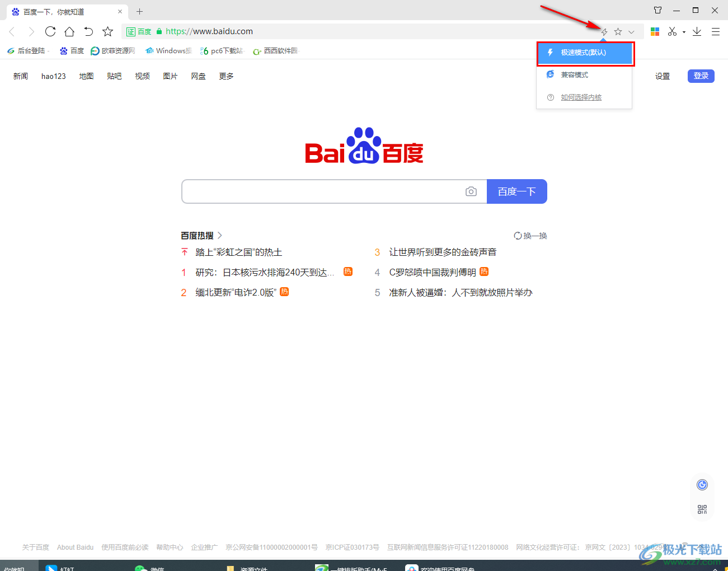Screen dimensions: 728x571
Task: Open screenshot tool dropdown arrow
Action: point(684,32)
